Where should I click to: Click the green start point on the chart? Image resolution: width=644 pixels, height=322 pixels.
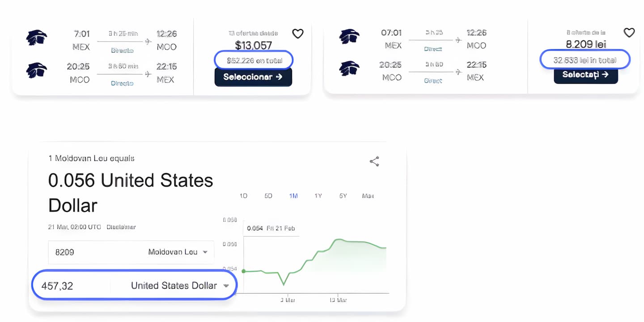coord(243,271)
